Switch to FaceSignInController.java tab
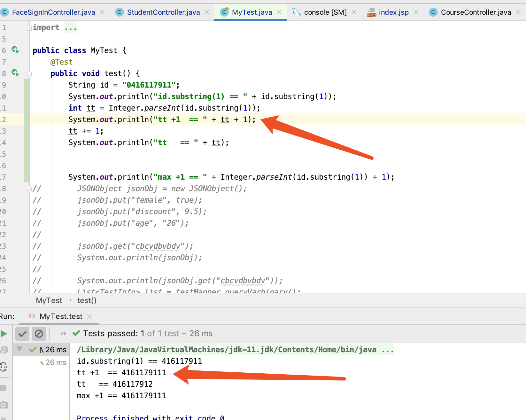Screen dimensions: 526x420 tap(53, 12)
